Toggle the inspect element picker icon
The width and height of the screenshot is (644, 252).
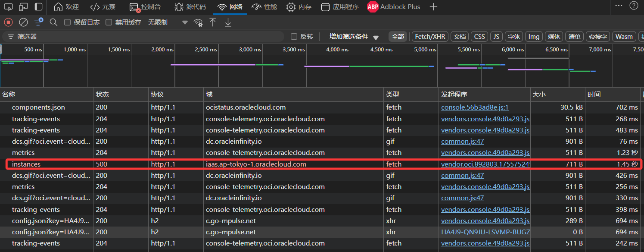pyautogui.click(x=8, y=7)
